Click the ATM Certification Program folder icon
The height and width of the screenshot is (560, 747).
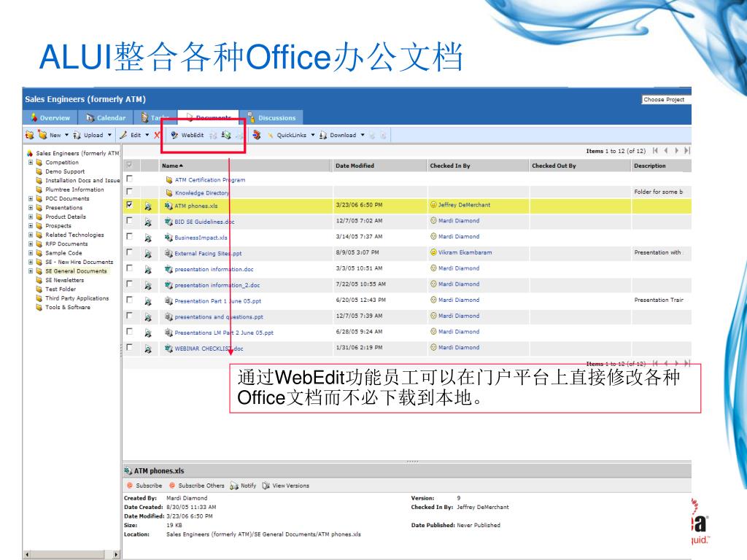pos(169,180)
